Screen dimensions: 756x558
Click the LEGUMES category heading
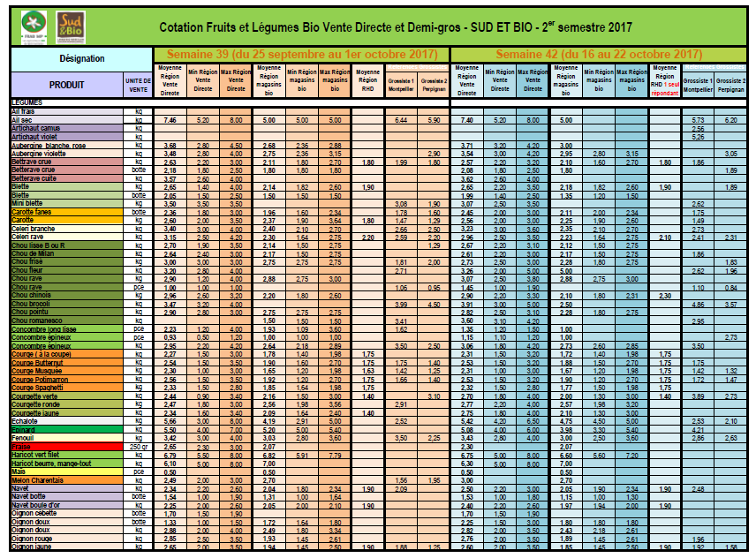point(67,103)
